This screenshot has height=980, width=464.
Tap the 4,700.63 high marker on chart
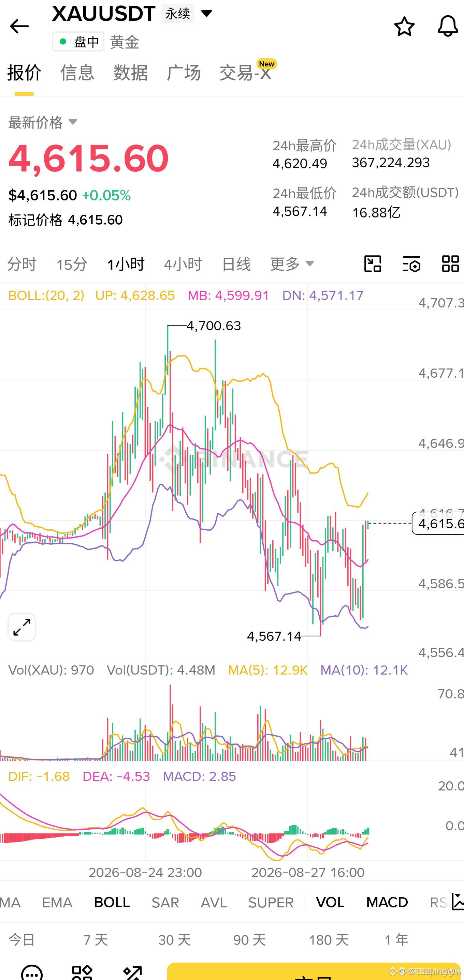[x=214, y=326]
